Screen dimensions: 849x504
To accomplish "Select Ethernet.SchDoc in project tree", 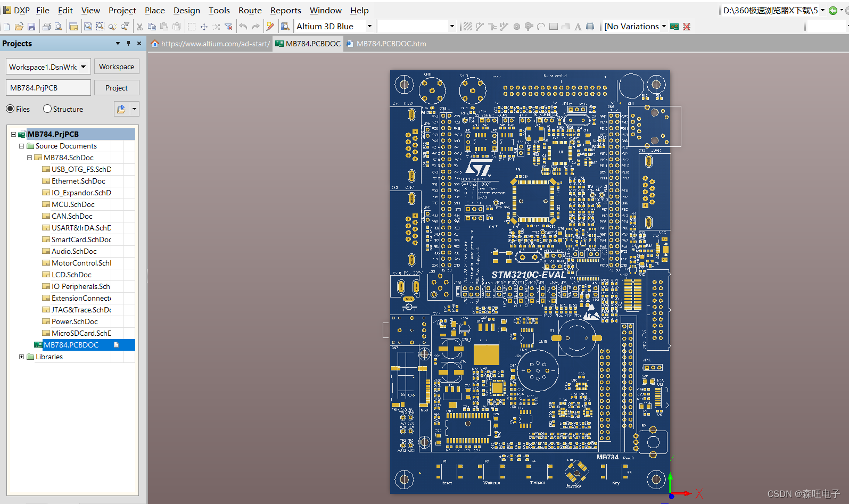I will (78, 181).
